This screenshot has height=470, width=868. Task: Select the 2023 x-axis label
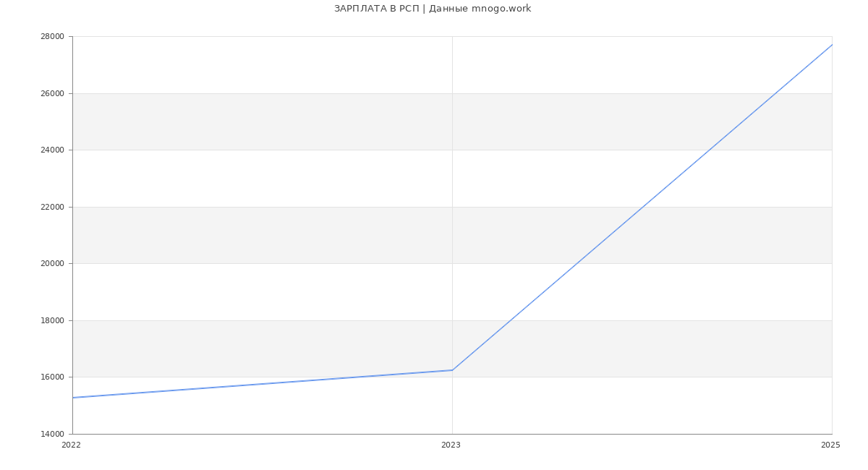451,445
